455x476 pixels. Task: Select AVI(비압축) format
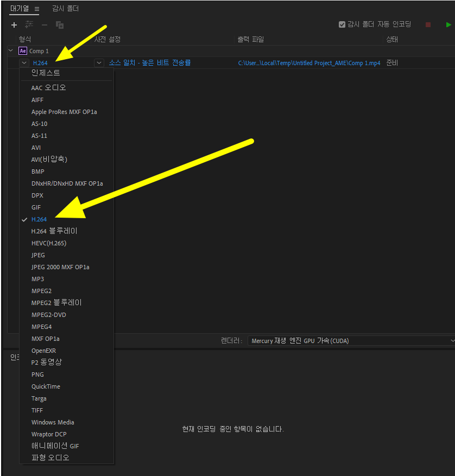[67, 160]
